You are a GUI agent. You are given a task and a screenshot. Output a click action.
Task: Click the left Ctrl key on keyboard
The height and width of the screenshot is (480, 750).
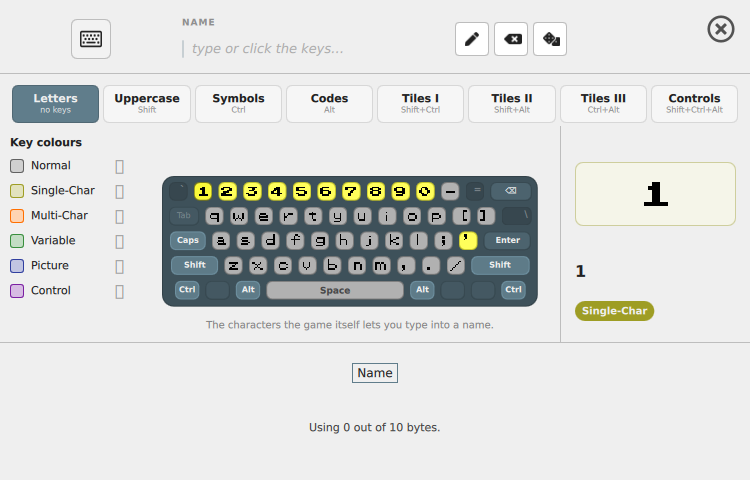[x=187, y=290]
